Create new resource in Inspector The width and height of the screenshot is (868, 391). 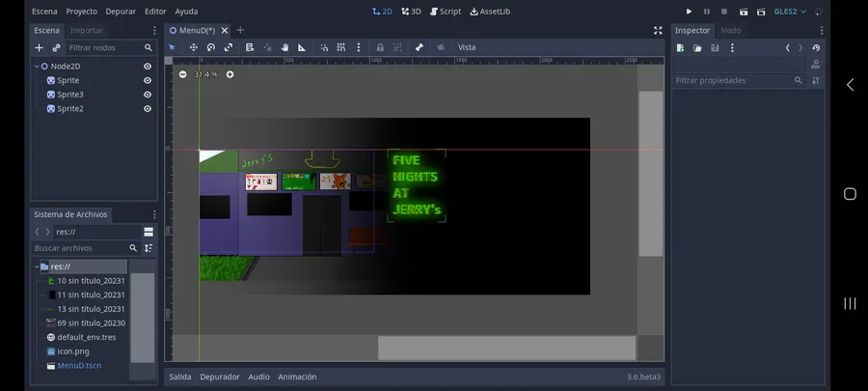click(680, 47)
